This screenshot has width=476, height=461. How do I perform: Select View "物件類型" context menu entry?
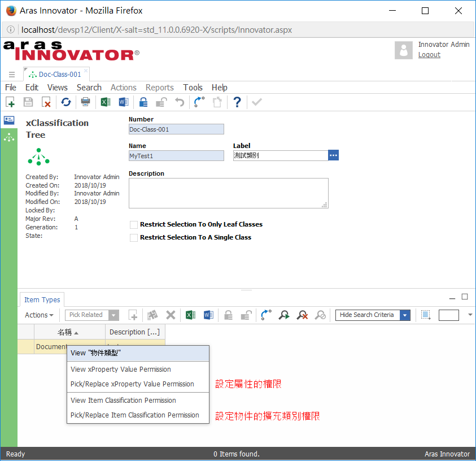[138, 353]
